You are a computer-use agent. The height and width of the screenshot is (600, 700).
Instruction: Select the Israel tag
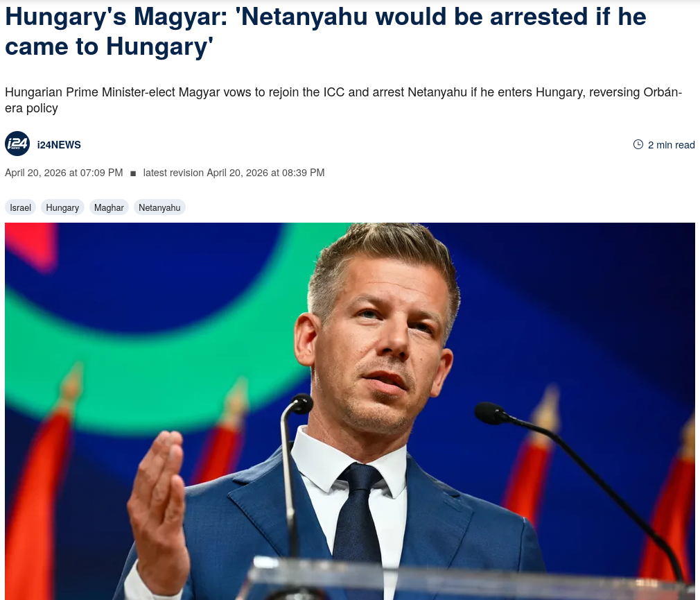click(21, 207)
